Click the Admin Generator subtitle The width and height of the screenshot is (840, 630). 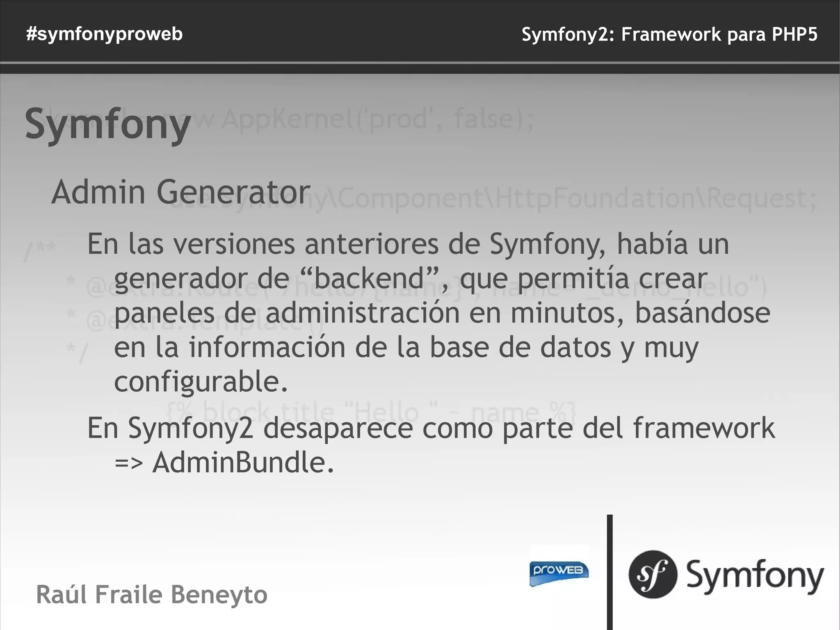181,192
